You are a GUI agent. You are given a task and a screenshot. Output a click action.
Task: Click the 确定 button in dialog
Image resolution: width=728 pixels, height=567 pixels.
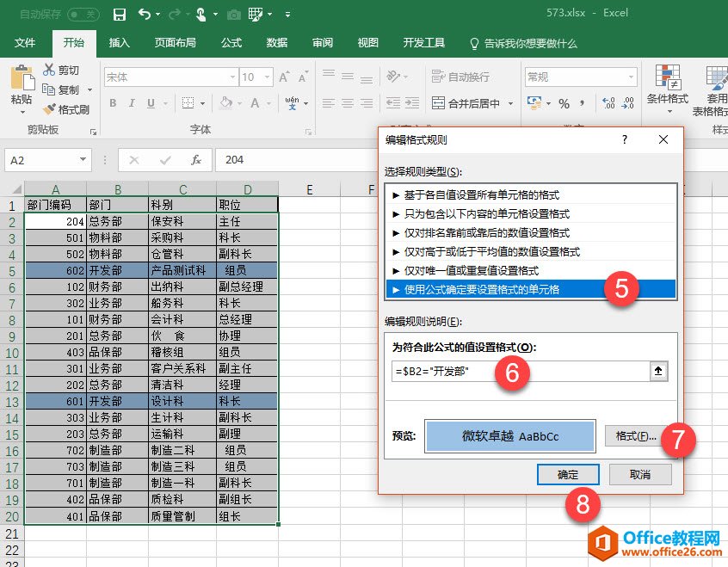pyautogui.click(x=568, y=474)
